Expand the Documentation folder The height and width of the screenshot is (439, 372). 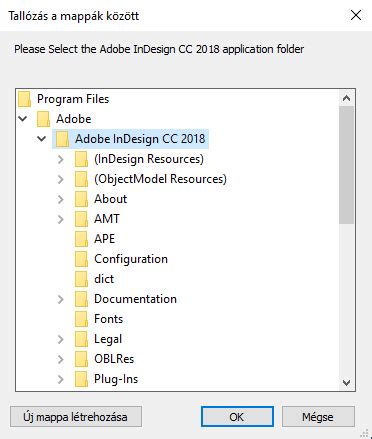[x=61, y=299]
